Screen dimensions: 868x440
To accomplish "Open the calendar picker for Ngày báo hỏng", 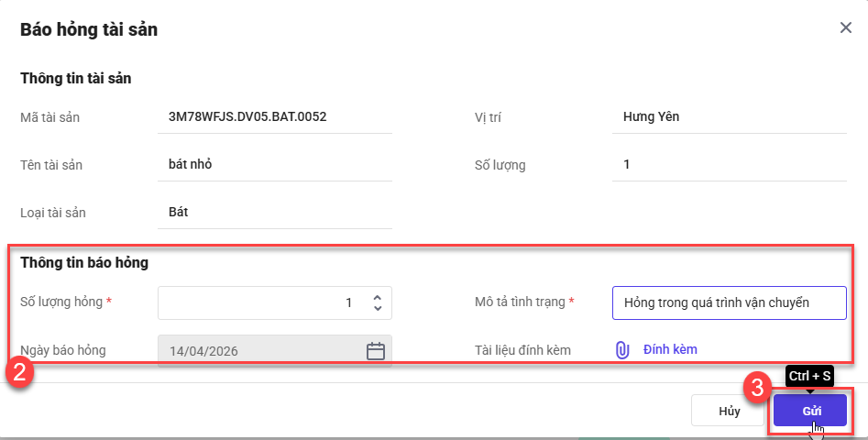I will click(x=375, y=350).
